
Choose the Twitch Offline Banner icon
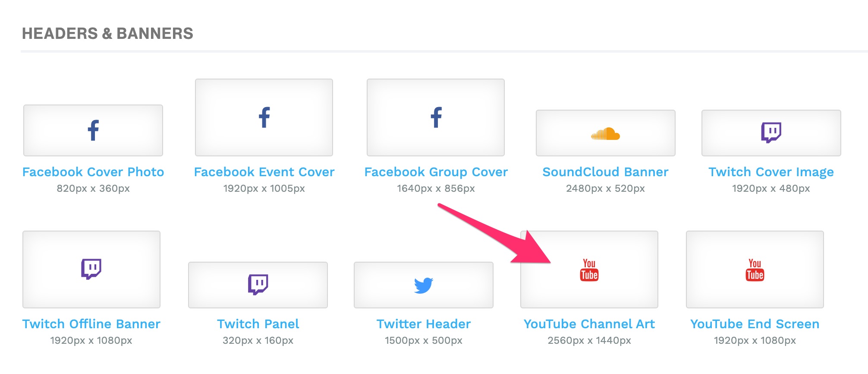91,269
